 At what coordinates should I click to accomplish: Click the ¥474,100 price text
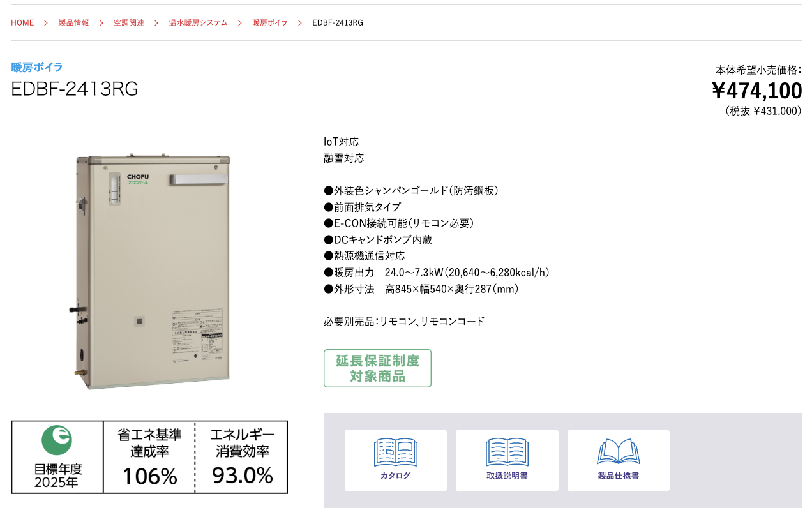pyautogui.click(x=756, y=91)
